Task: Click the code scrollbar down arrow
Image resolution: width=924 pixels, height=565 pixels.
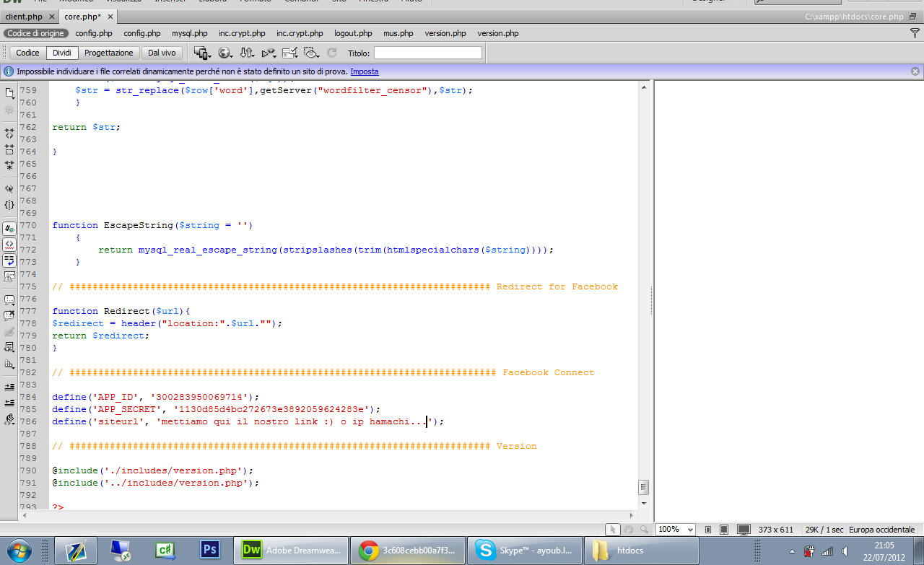Action: click(x=644, y=505)
